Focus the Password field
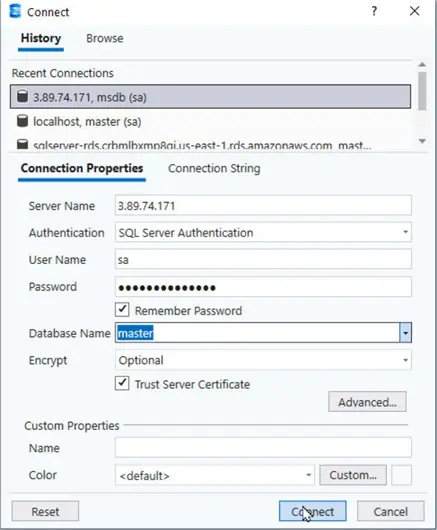The image size is (437, 530). [263, 287]
